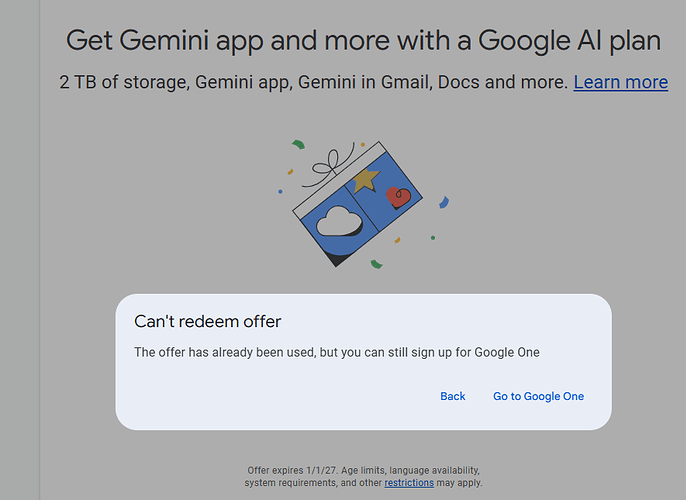
Task: Click the small blue confetti dot left of gift
Action: (x=280, y=191)
